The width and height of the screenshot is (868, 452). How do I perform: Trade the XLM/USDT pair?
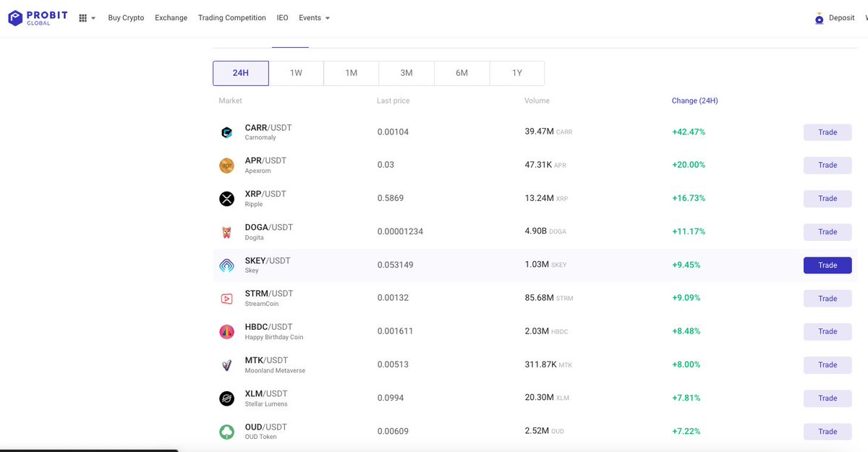pos(827,398)
